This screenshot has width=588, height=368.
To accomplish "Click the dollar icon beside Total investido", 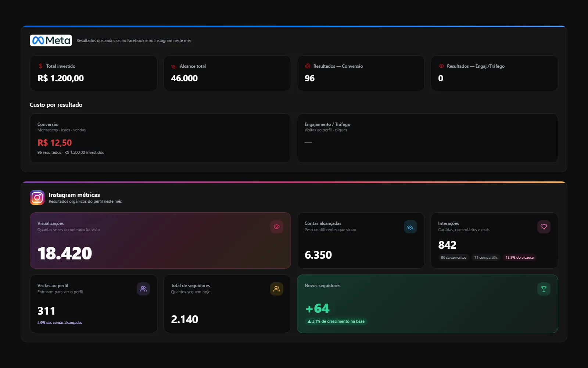I will pyautogui.click(x=40, y=66).
